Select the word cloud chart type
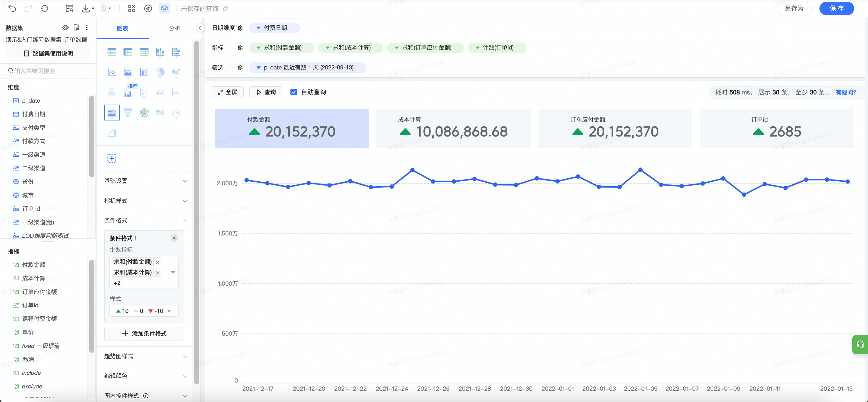This screenshot has width=868, height=402. (160, 92)
